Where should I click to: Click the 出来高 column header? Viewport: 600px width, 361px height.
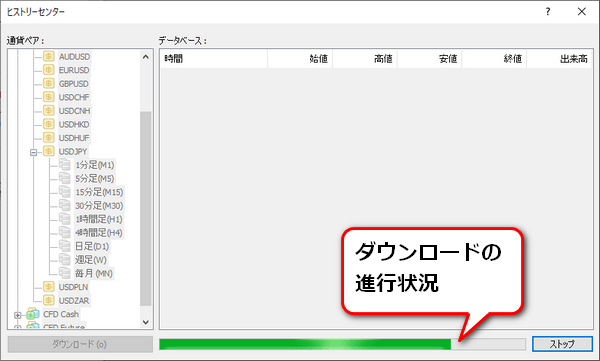(x=559, y=59)
